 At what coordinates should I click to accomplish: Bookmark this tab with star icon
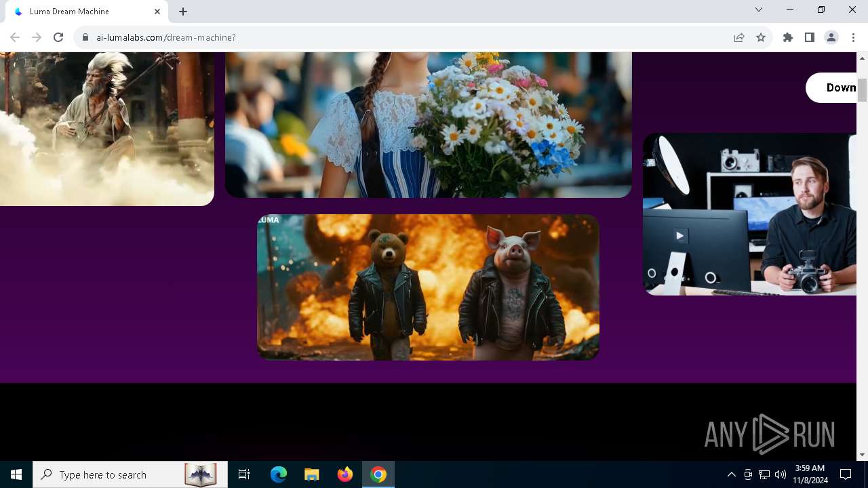pyautogui.click(x=761, y=37)
